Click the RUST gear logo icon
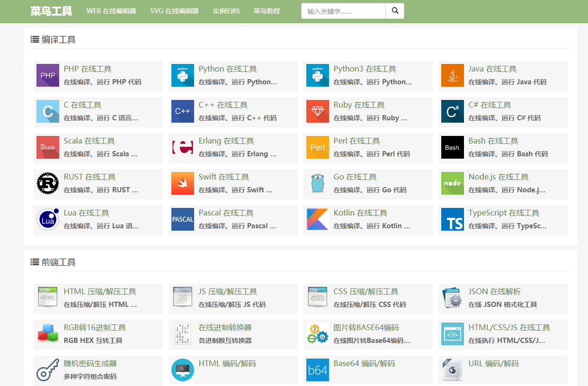Viewport: 588px width, 386px height. (x=48, y=183)
